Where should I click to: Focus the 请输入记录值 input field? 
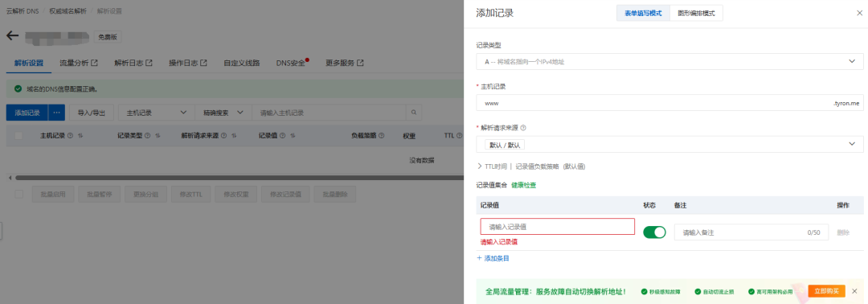(558, 227)
